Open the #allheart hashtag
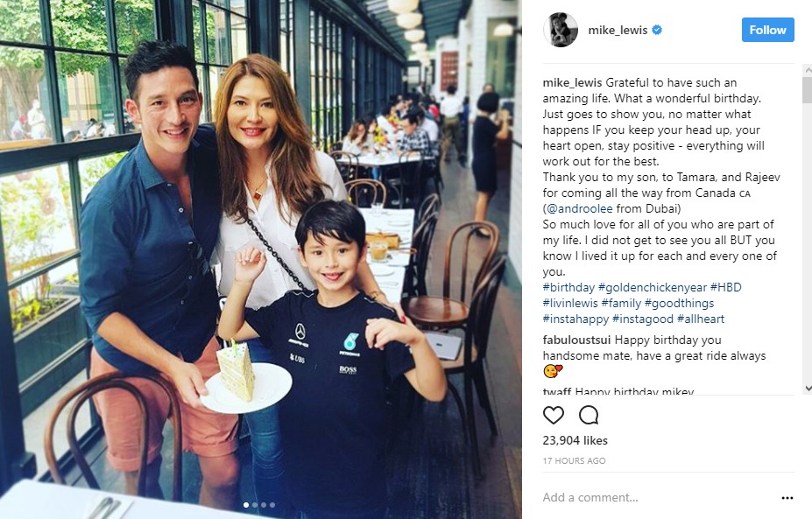This screenshot has width=812, height=519. tap(701, 319)
